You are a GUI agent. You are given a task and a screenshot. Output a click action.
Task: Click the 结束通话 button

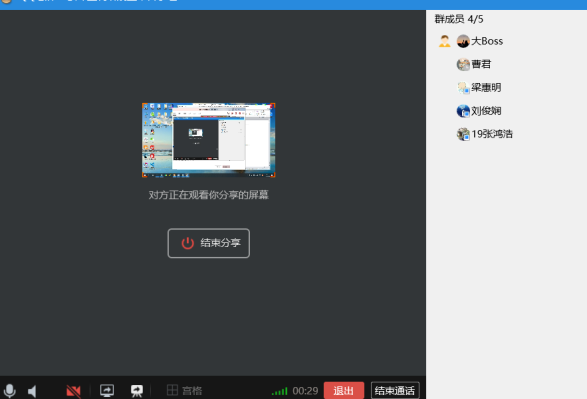[x=395, y=391]
